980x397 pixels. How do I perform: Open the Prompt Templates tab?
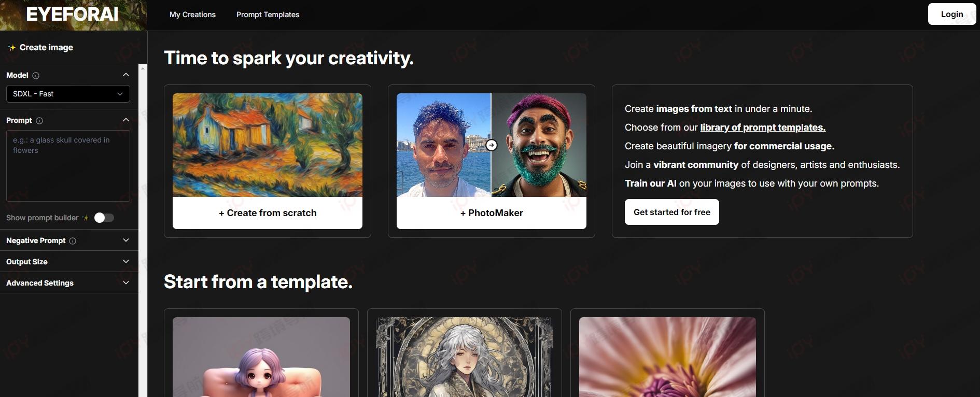click(x=268, y=15)
